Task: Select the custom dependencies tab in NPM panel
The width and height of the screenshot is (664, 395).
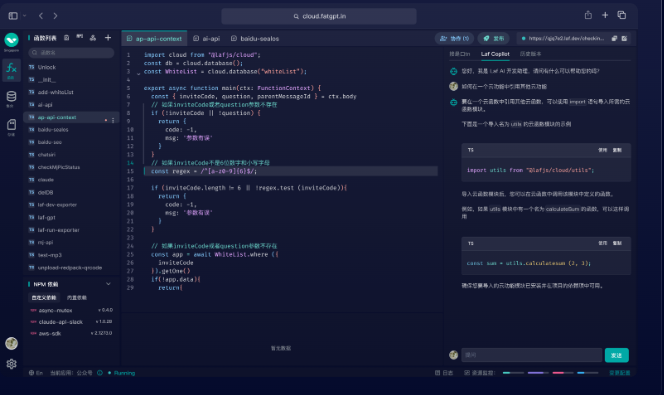Action: pyautogui.click(x=44, y=298)
